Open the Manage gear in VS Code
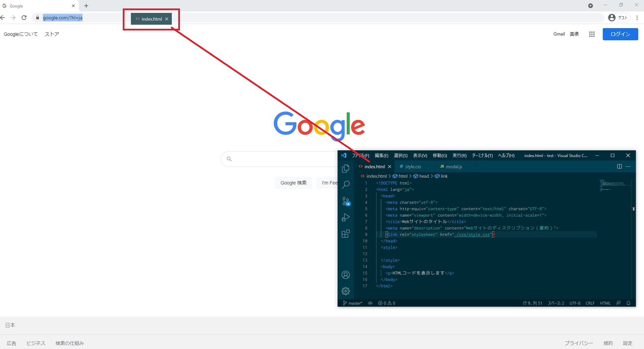 pyautogui.click(x=346, y=291)
